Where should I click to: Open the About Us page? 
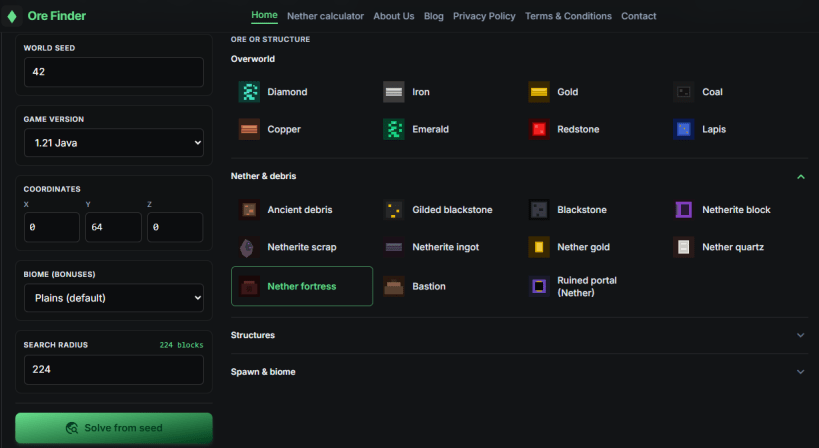pos(394,16)
